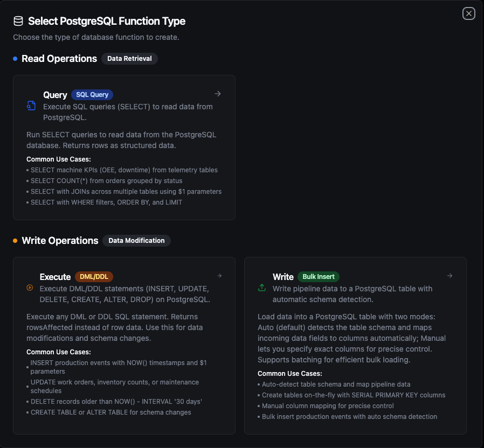Choose the Query function title
The height and width of the screenshot is (448, 484).
pyautogui.click(x=55, y=95)
